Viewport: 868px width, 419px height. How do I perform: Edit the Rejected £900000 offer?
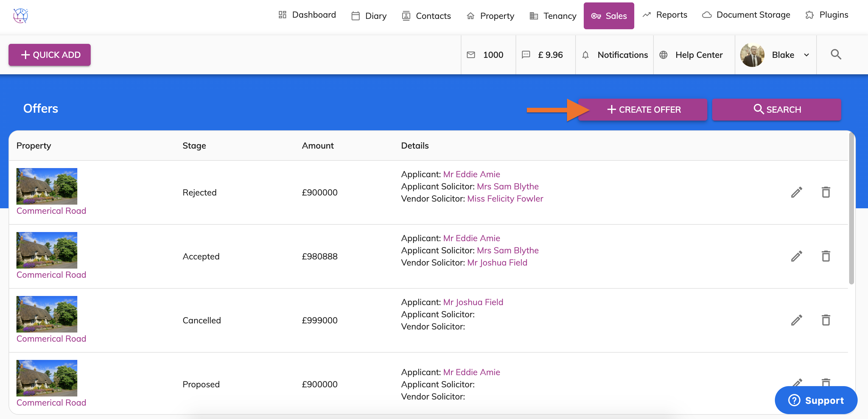(796, 192)
